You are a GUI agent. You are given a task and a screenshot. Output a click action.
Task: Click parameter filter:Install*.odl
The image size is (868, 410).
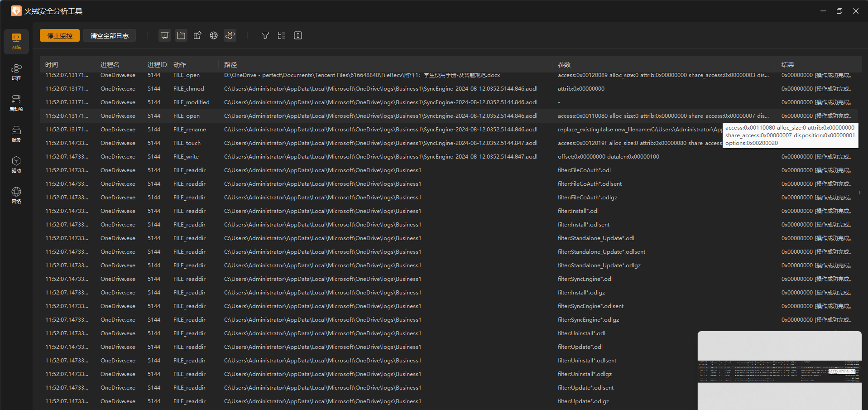578,211
